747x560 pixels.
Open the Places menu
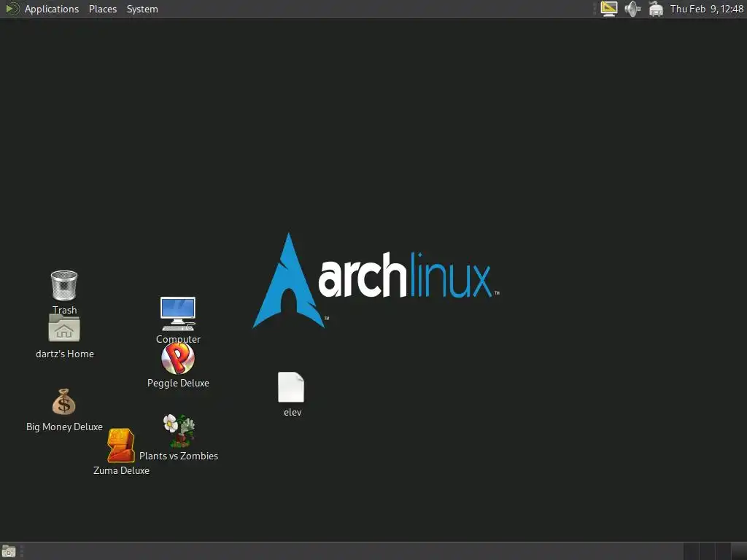click(102, 9)
